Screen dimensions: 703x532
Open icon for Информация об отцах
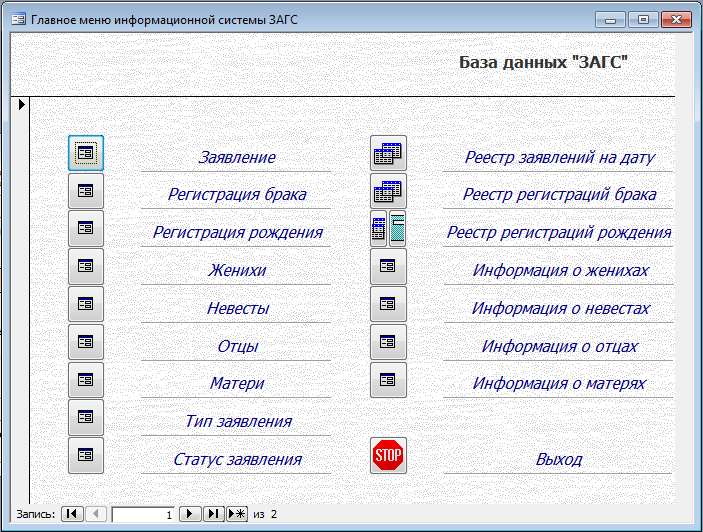388,342
